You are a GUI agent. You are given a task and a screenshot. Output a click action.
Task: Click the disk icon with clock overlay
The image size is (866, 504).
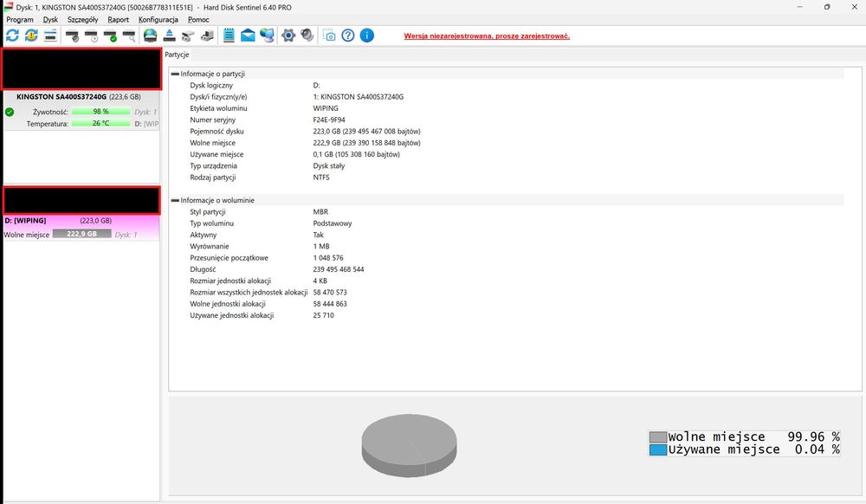(91, 36)
